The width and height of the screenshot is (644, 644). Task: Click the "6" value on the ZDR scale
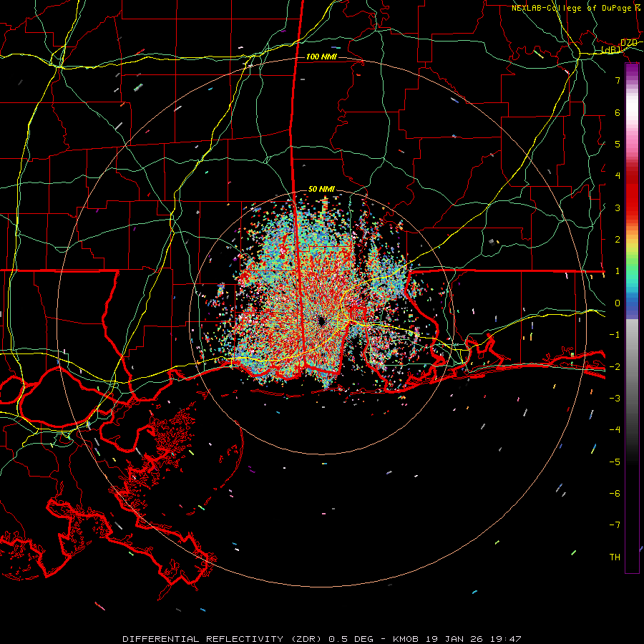[618, 112]
